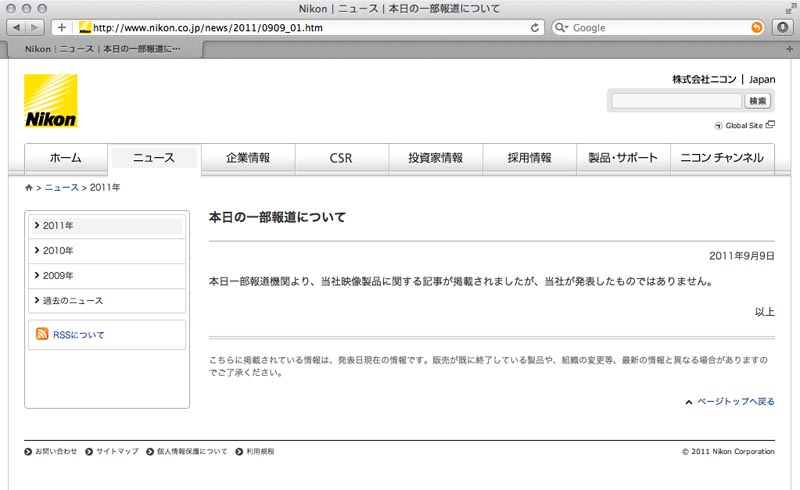Click the bullet icon beside 個人情報保護について
This screenshot has width=800, height=490.
150,452
